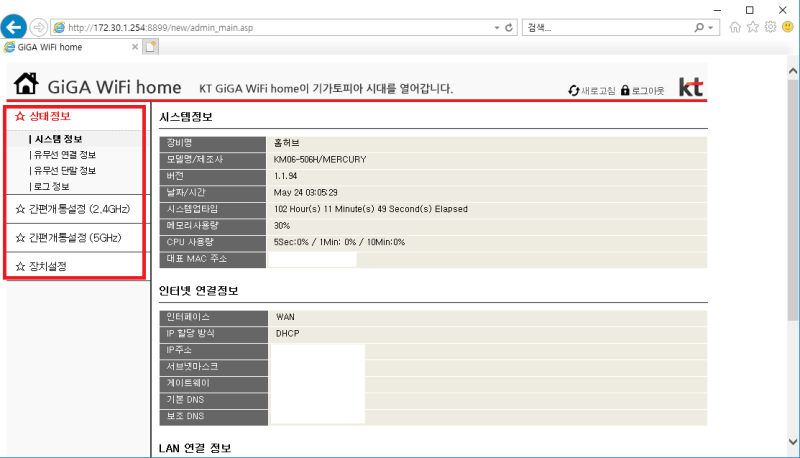This screenshot has height=458, width=800.
Task: Select model value KM06-506H/MERCURY
Action: [320, 160]
